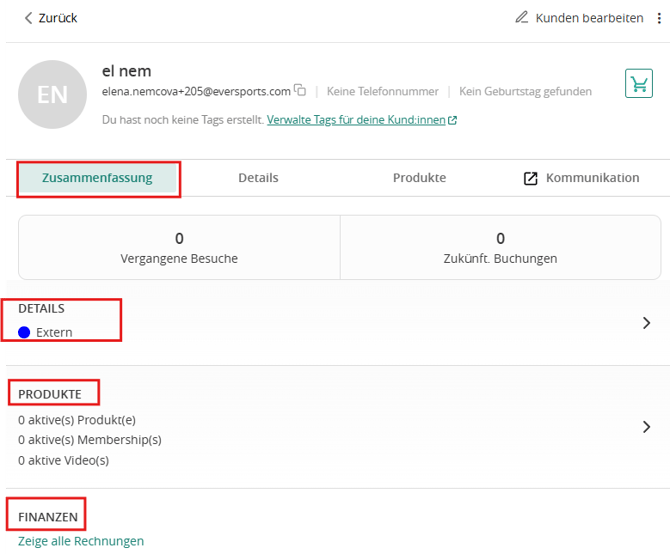Click the external link icon after Tags link
Viewport: 670px width, 554px height.
click(x=453, y=120)
